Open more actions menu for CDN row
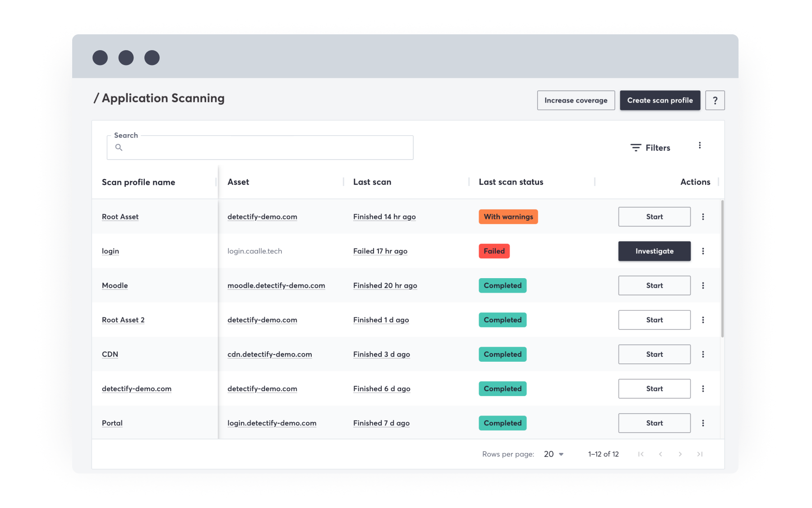The width and height of the screenshot is (812, 508). click(702, 354)
